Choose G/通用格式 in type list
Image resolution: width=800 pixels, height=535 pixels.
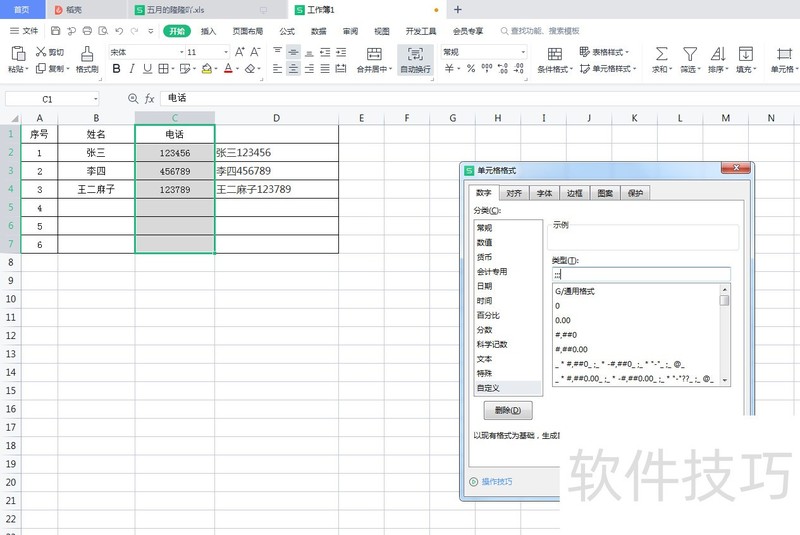click(x=636, y=291)
